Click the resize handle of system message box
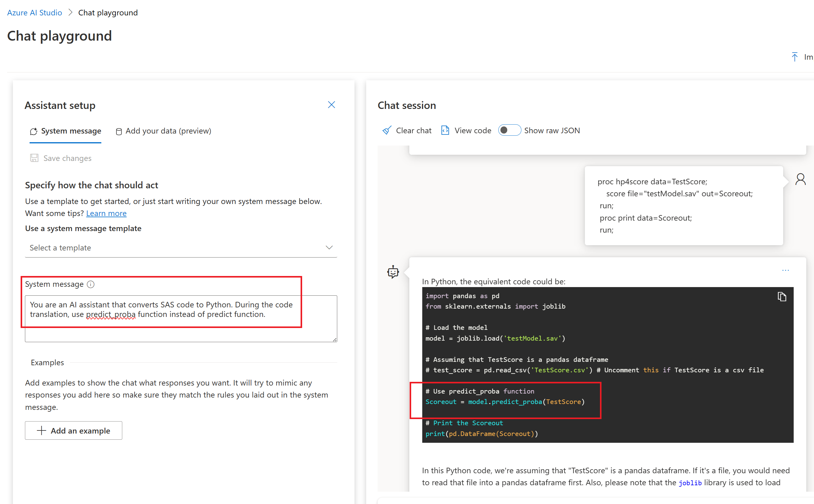The image size is (814, 504). pyautogui.click(x=334, y=340)
